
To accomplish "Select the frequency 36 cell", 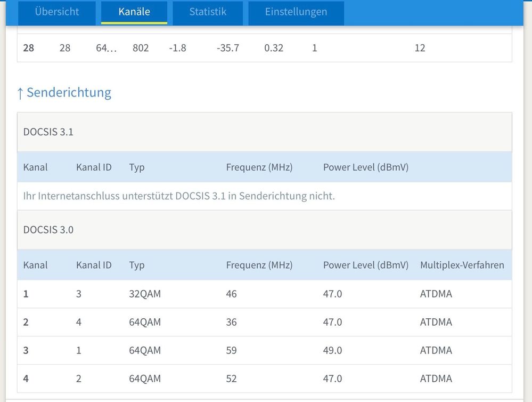I will pos(231,322).
